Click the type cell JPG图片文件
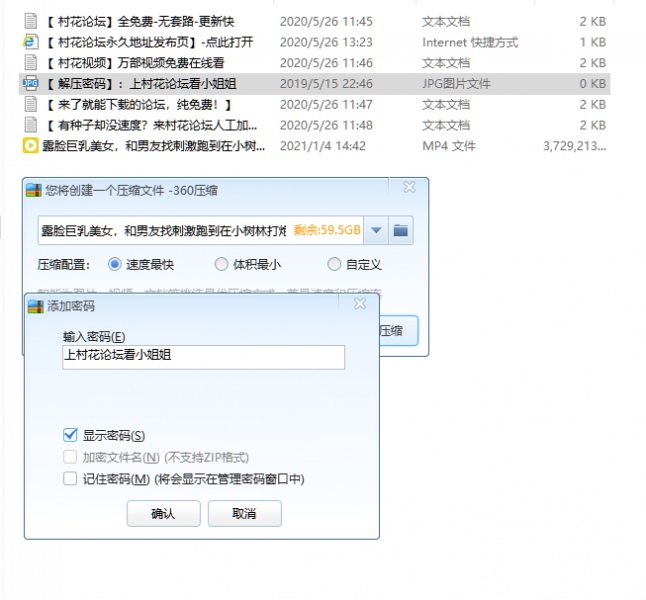The height and width of the screenshot is (600, 646). pos(456,84)
